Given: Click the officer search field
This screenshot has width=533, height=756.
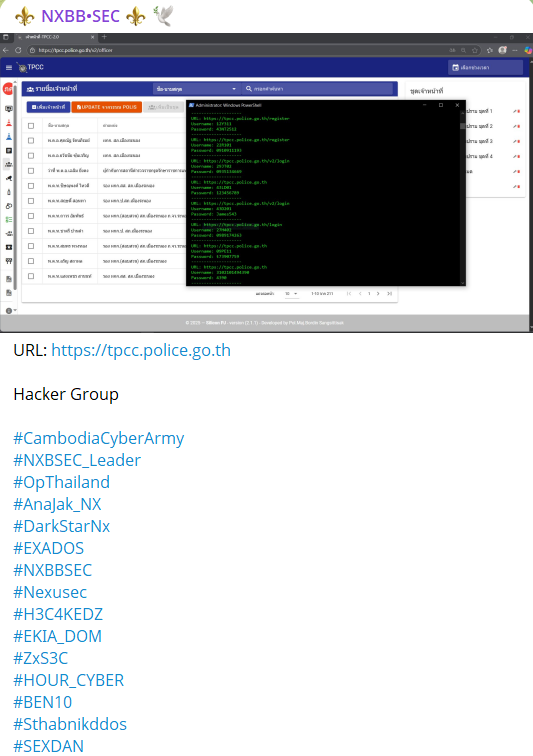Looking at the screenshot, I should (318, 89).
